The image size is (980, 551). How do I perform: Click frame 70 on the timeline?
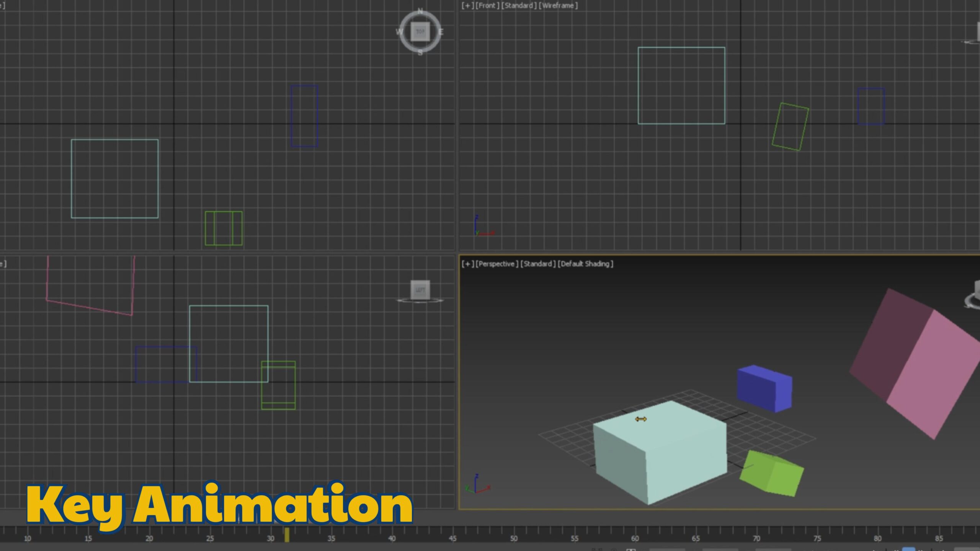coord(756,538)
